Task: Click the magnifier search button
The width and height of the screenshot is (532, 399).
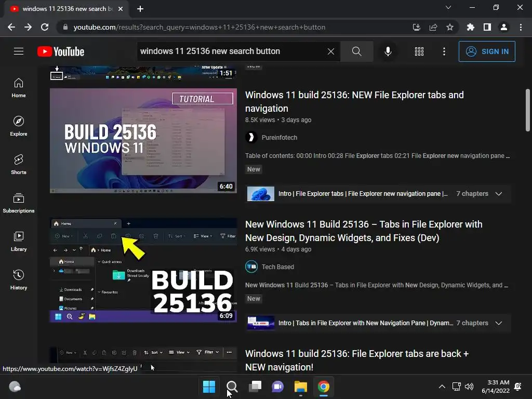Action: tap(356, 51)
